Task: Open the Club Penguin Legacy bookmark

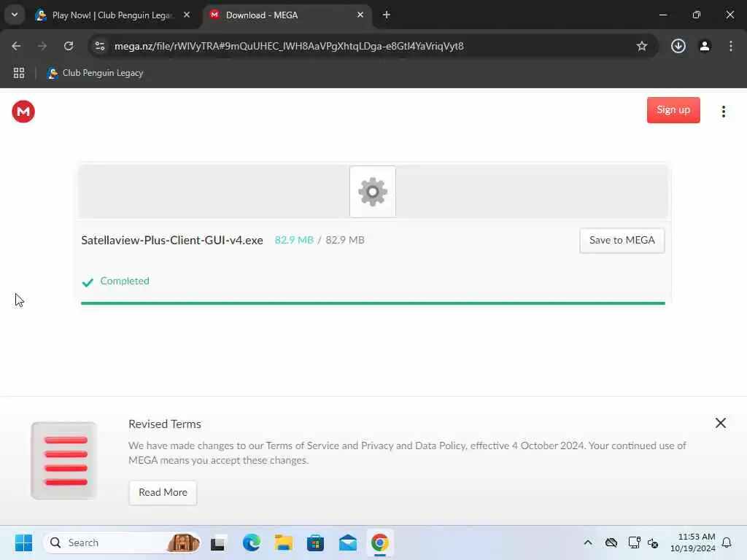Action: tap(95, 73)
